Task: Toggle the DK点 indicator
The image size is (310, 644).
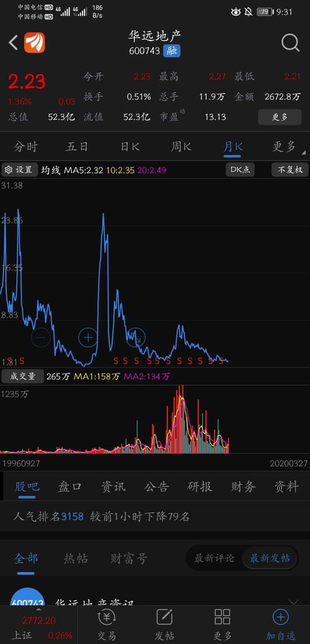Action: click(240, 170)
